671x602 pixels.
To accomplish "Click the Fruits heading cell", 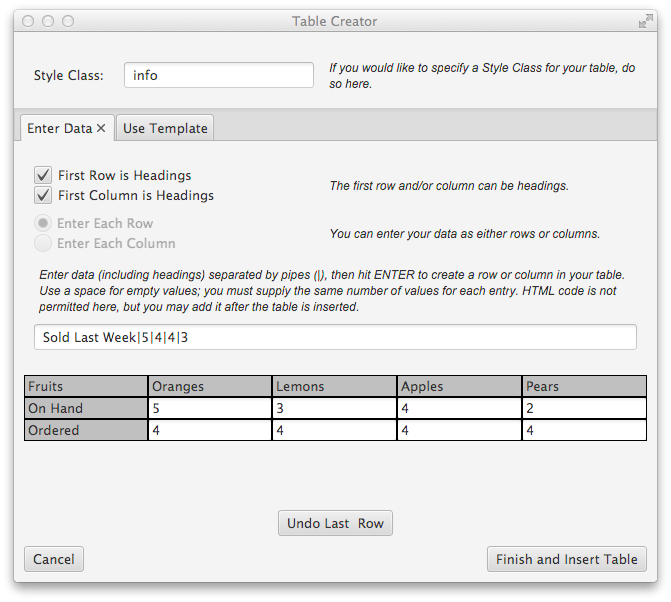I will tap(85, 386).
